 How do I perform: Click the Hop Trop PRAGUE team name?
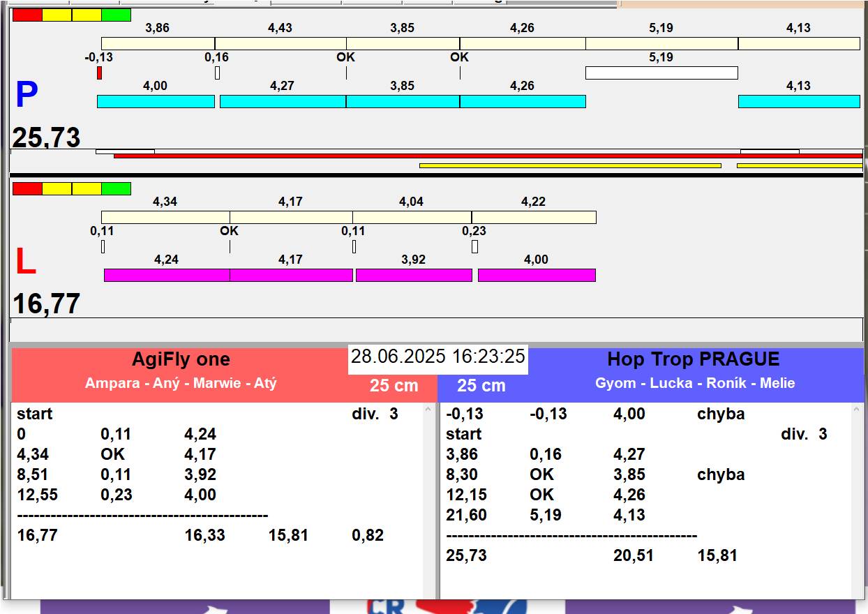coord(694,359)
